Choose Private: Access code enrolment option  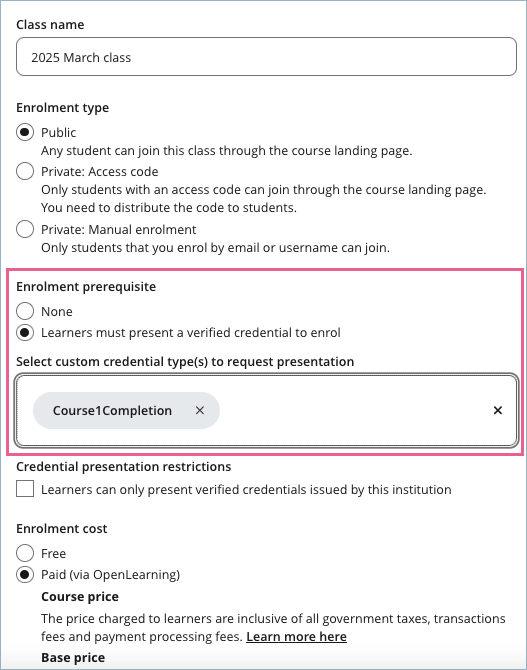pos(25,171)
